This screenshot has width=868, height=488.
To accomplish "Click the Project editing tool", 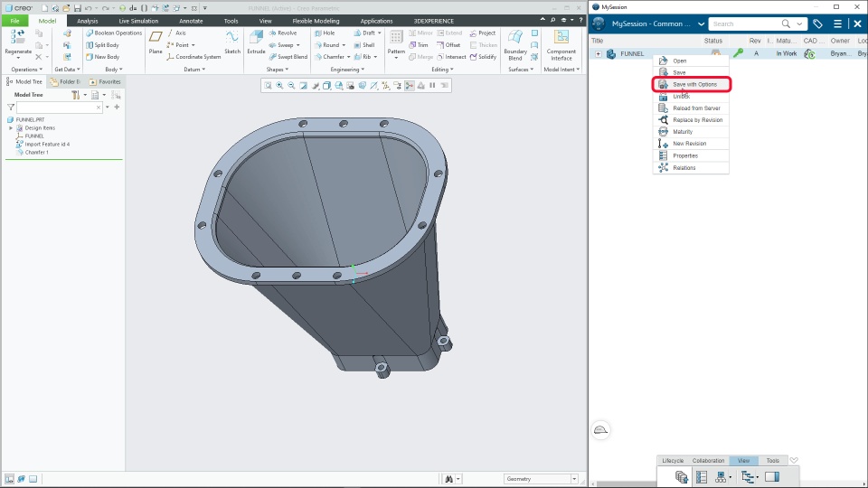I will coord(483,33).
